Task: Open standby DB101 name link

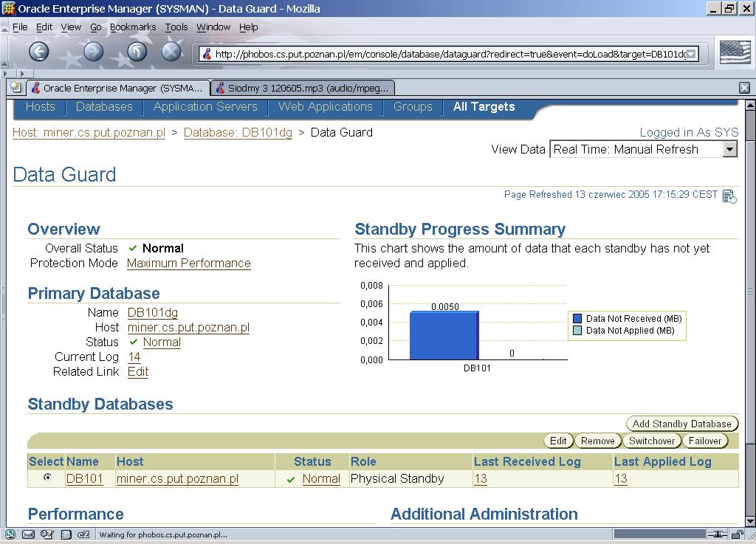Action: [x=84, y=478]
